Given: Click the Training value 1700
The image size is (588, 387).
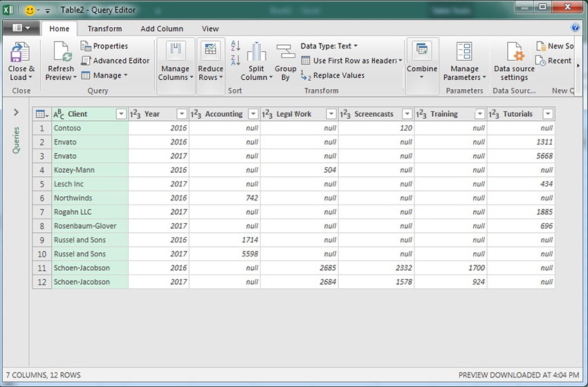Looking at the screenshot, I should 450,268.
